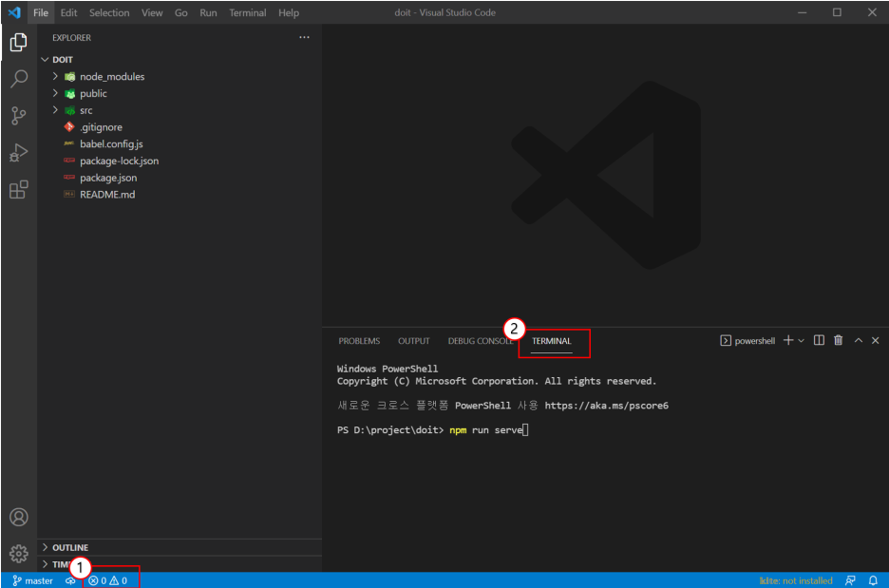Open Explorer more actions ellipsis
889x588 pixels.
coord(305,37)
